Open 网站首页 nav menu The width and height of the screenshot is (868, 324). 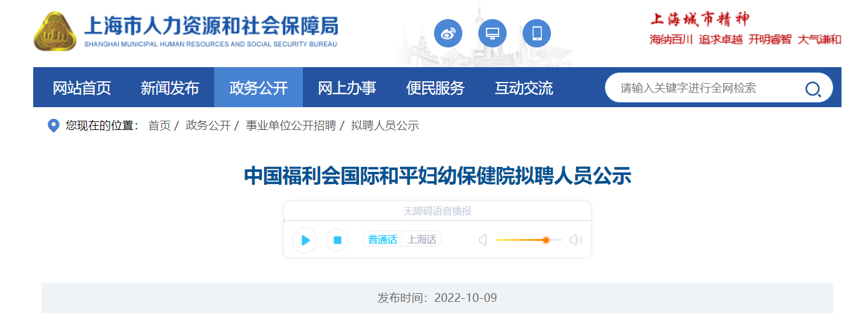tap(82, 87)
